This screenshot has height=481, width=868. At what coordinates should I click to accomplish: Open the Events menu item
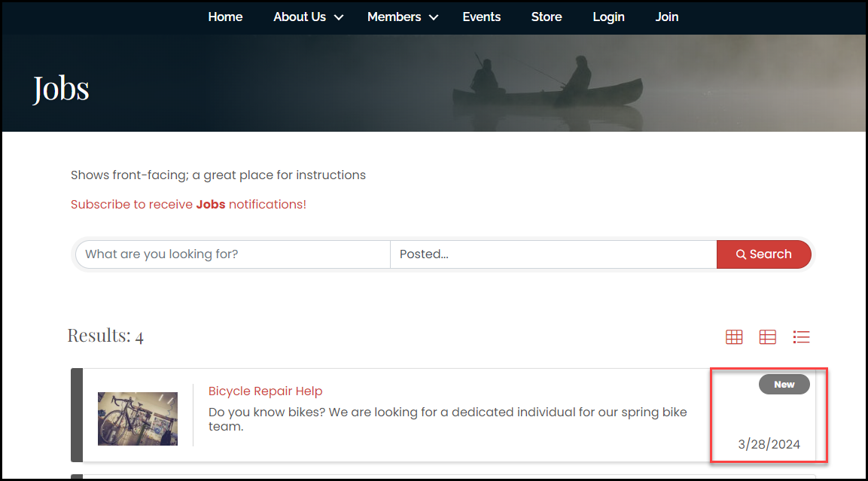481,17
